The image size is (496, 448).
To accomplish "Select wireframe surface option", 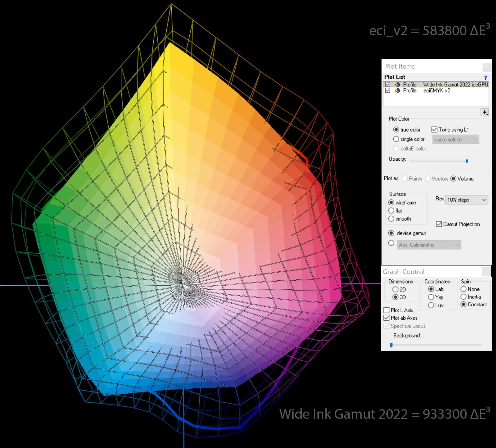I will coord(391,203).
